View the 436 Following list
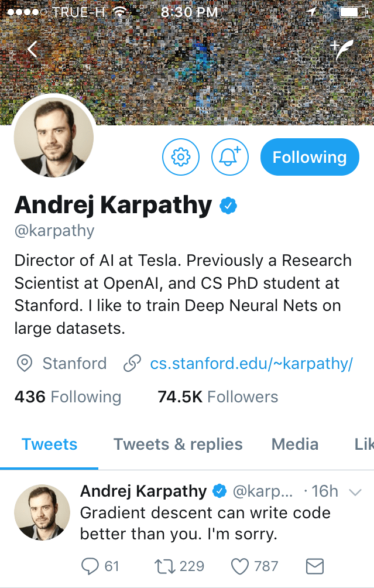The width and height of the screenshot is (374, 588). 67,397
